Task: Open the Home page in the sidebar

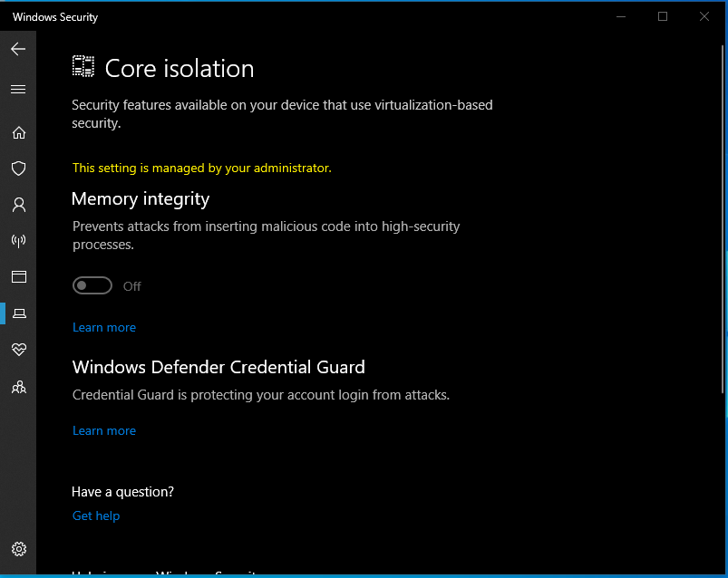Action: click(18, 133)
